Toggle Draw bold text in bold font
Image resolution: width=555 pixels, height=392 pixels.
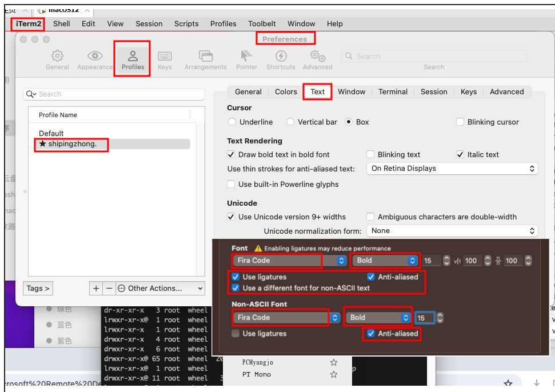click(x=231, y=155)
